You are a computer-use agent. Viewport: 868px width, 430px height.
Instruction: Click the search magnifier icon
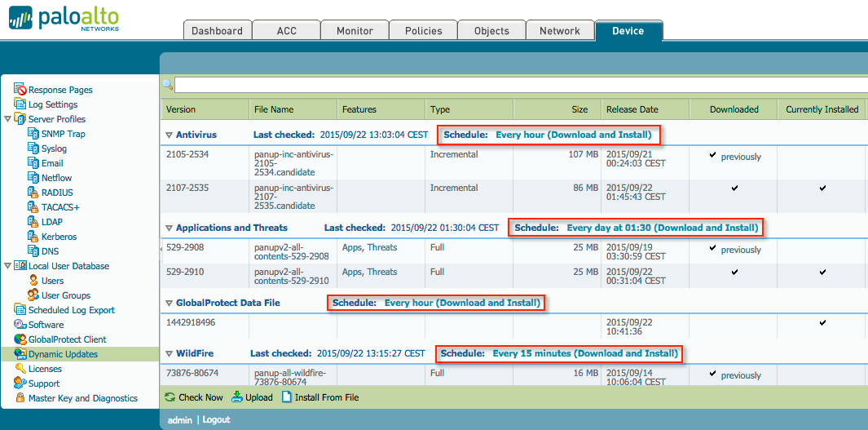(x=167, y=85)
